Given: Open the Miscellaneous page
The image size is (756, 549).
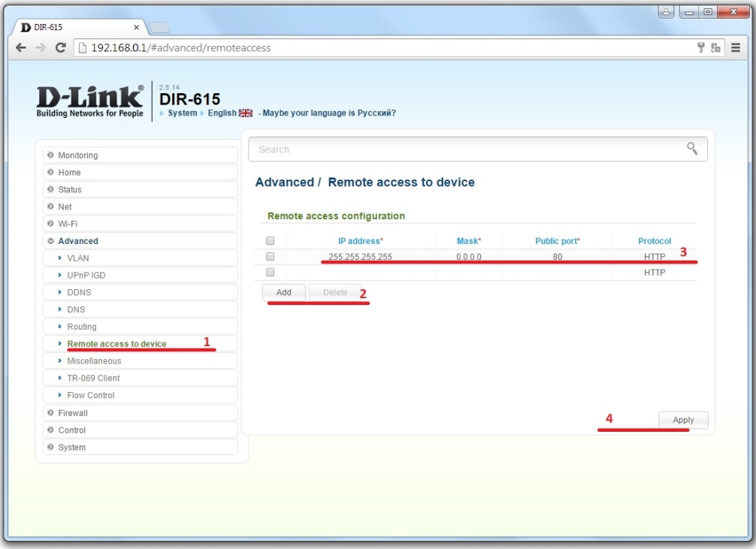Looking at the screenshot, I should coord(140,361).
